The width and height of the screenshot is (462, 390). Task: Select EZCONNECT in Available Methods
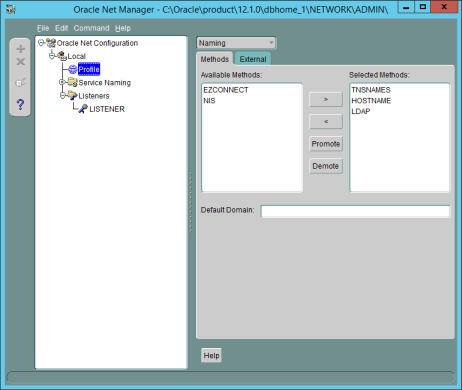(x=226, y=90)
